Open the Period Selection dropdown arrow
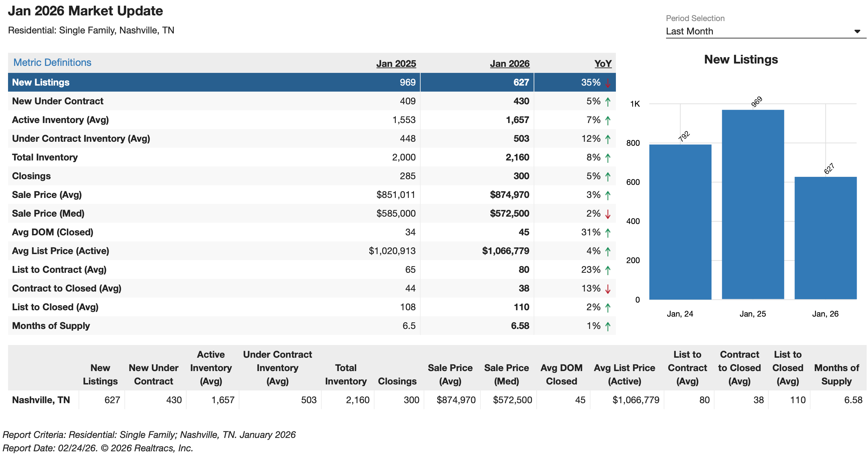 pos(857,31)
